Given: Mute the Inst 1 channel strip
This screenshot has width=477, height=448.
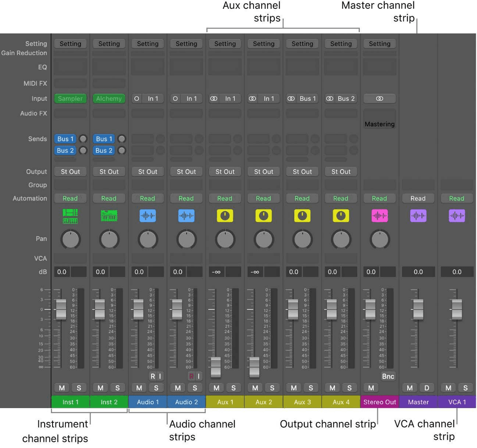Looking at the screenshot, I should (x=62, y=388).
